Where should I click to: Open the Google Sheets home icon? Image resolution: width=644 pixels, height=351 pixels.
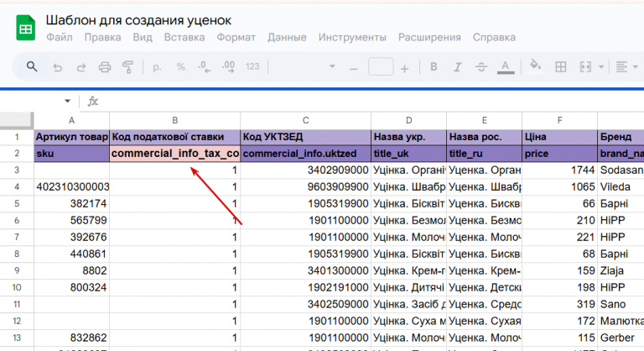point(25,28)
